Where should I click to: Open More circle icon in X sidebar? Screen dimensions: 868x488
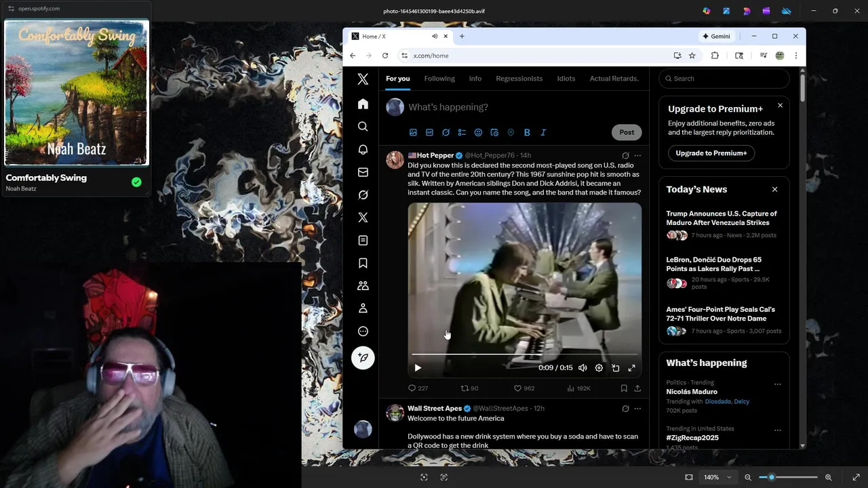tap(363, 331)
